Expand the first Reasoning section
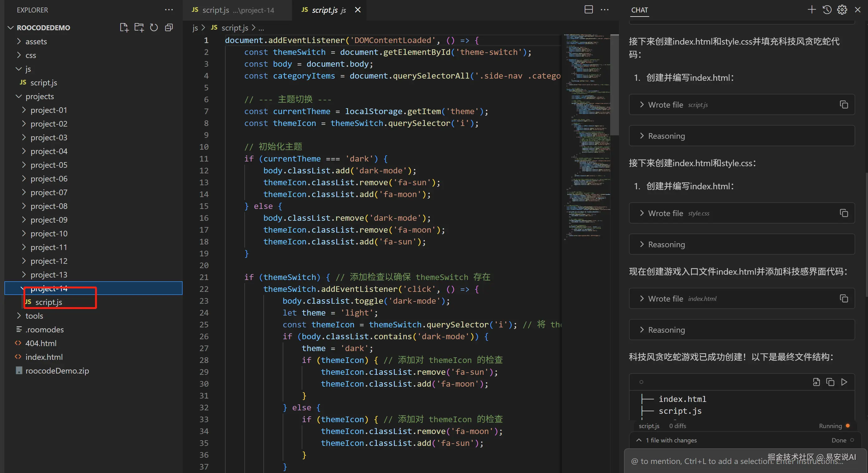 click(666, 136)
